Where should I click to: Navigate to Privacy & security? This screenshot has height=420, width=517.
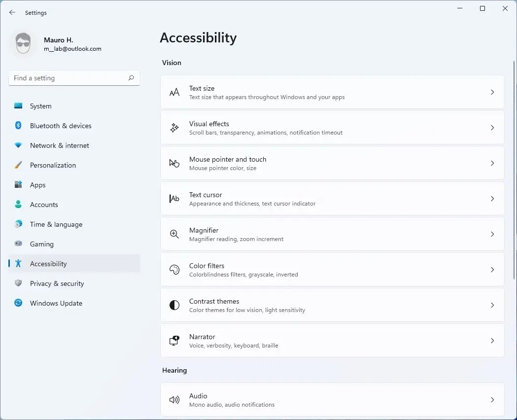tap(57, 283)
